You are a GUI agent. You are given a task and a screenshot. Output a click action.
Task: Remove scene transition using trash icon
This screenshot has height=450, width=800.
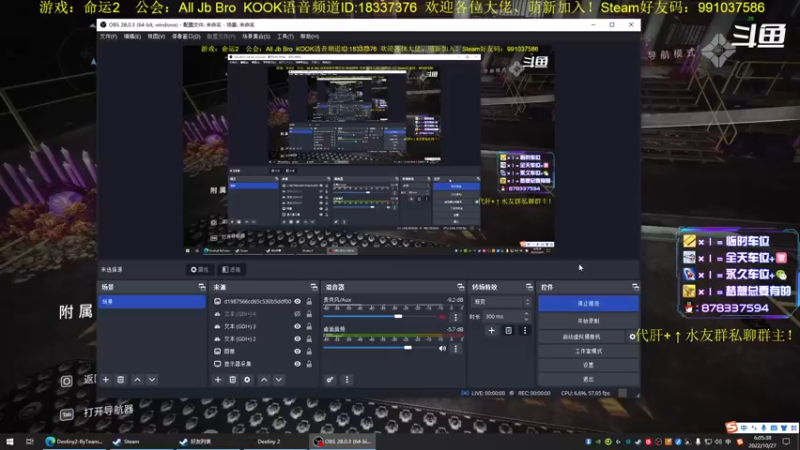tap(508, 331)
